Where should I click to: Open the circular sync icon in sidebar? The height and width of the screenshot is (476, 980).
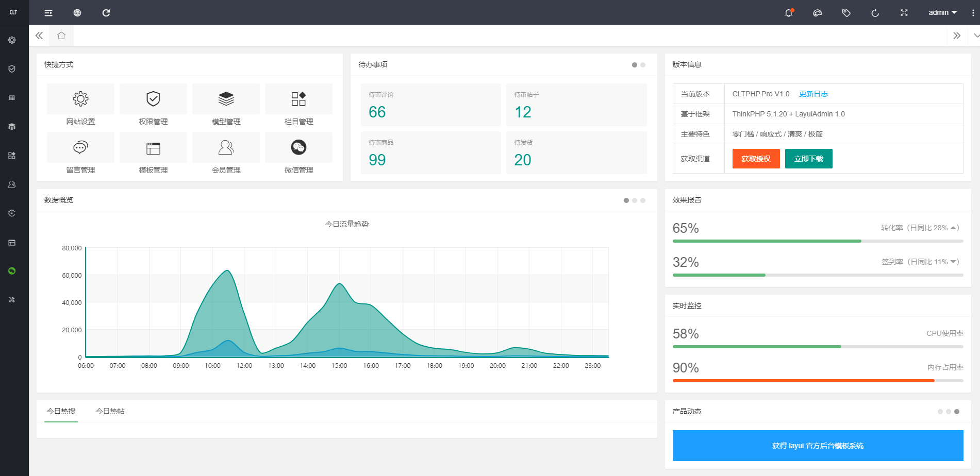(12, 213)
